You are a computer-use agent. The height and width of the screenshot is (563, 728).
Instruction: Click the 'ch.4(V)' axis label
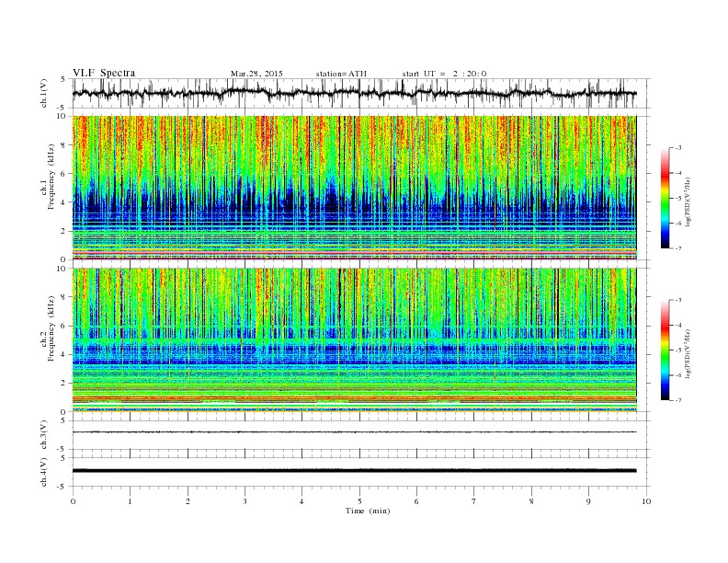pyautogui.click(x=44, y=472)
